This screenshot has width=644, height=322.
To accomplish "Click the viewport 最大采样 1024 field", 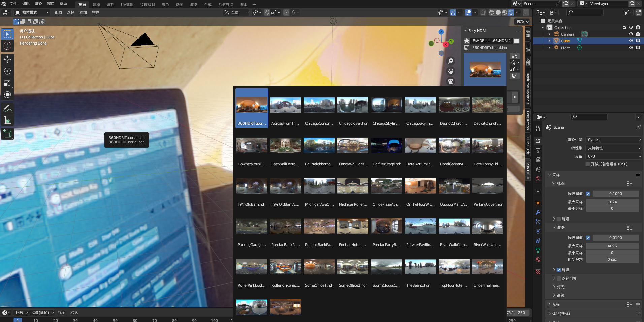I will (x=612, y=202).
